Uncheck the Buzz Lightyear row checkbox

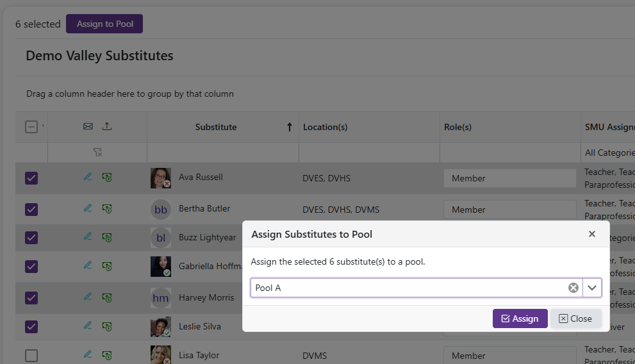click(31, 238)
